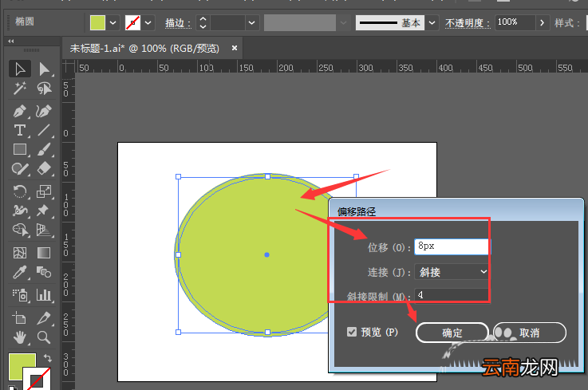The width and height of the screenshot is (588, 390).
Task: Swap fill and stroke colors
Action: (x=48, y=358)
